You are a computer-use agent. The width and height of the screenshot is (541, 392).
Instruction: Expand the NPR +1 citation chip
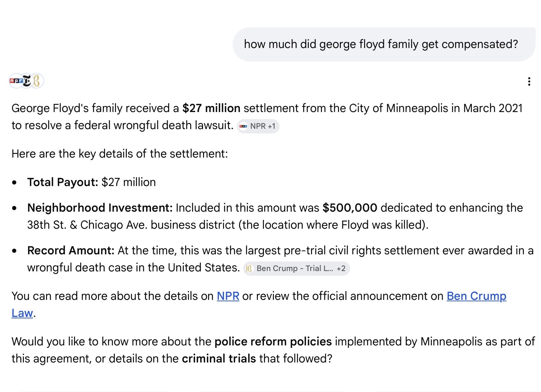pyautogui.click(x=258, y=126)
